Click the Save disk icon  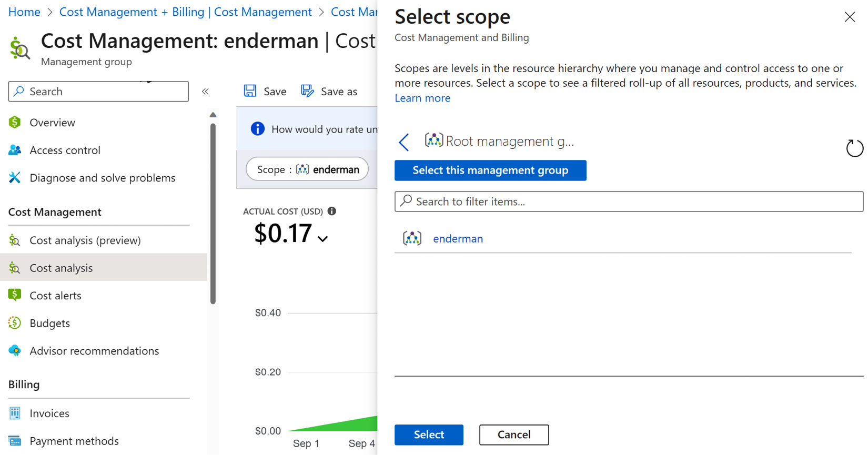(x=250, y=91)
